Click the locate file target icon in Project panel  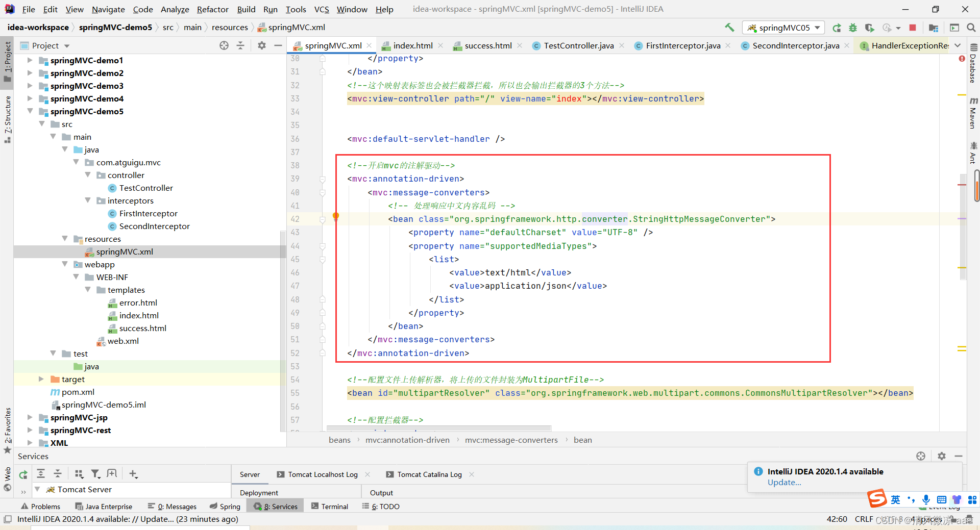click(224, 45)
